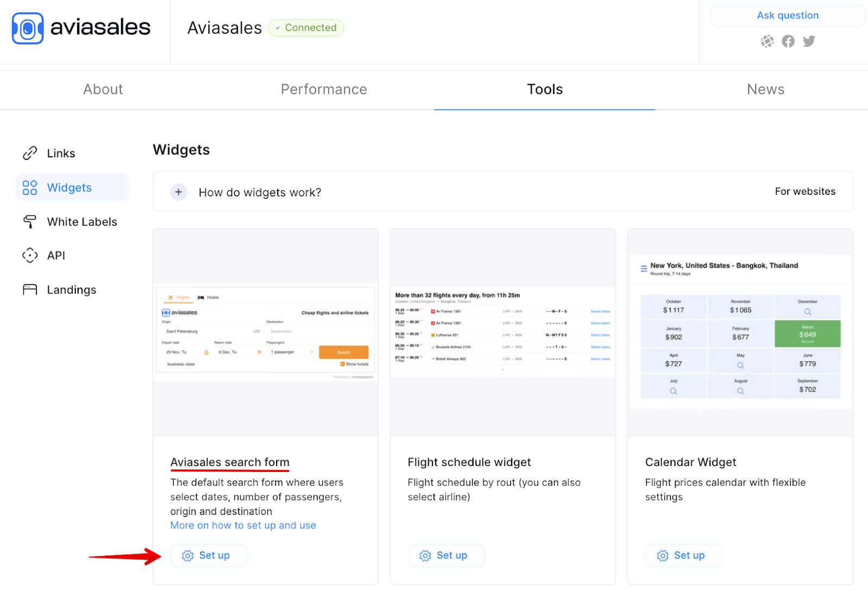Select the green March price cell in calendar preview
Viewport: 868px width, 594px height.
[808, 334]
